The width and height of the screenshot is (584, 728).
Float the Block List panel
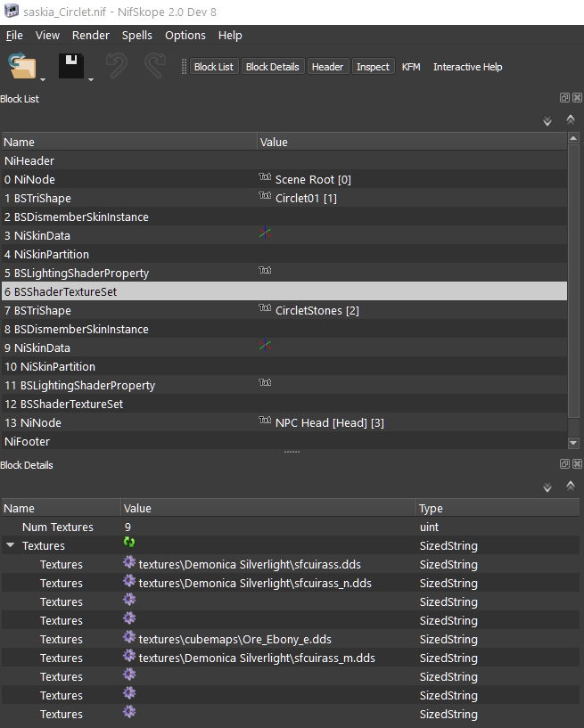(x=564, y=98)
